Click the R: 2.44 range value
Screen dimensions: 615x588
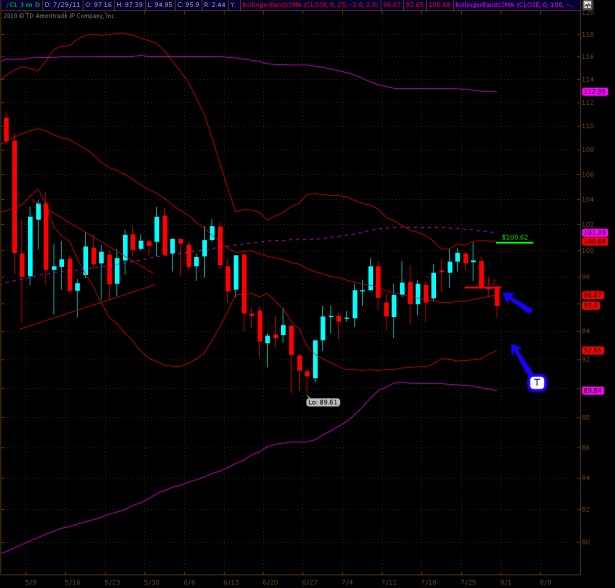(x=214, y=5)
